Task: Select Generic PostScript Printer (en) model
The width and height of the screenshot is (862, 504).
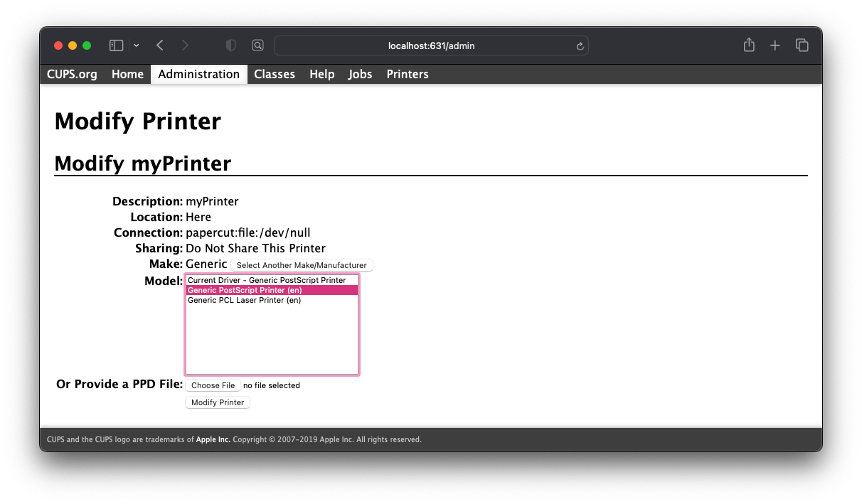Action: [x=271, y=290]
